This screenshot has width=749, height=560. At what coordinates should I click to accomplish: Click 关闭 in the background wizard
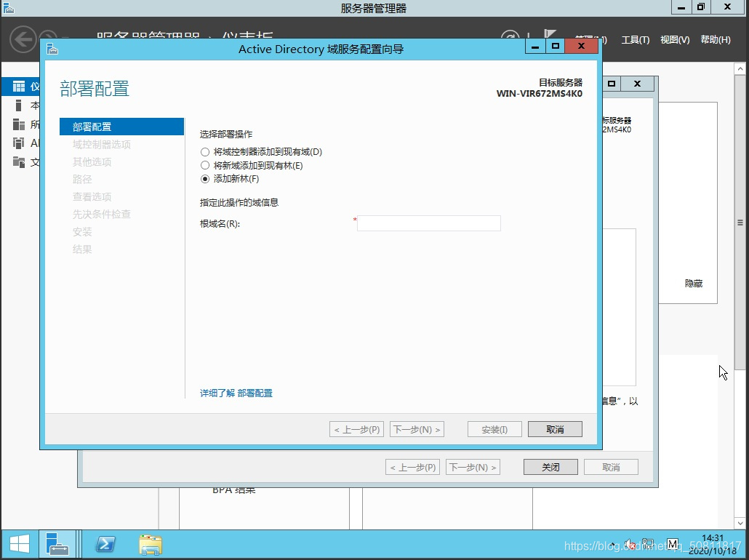click(x=550, y=467)
